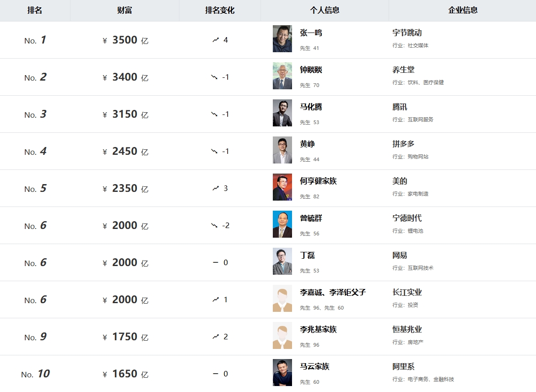
Task: Open 马化腾's portrait photo
Action: (282, 113)
